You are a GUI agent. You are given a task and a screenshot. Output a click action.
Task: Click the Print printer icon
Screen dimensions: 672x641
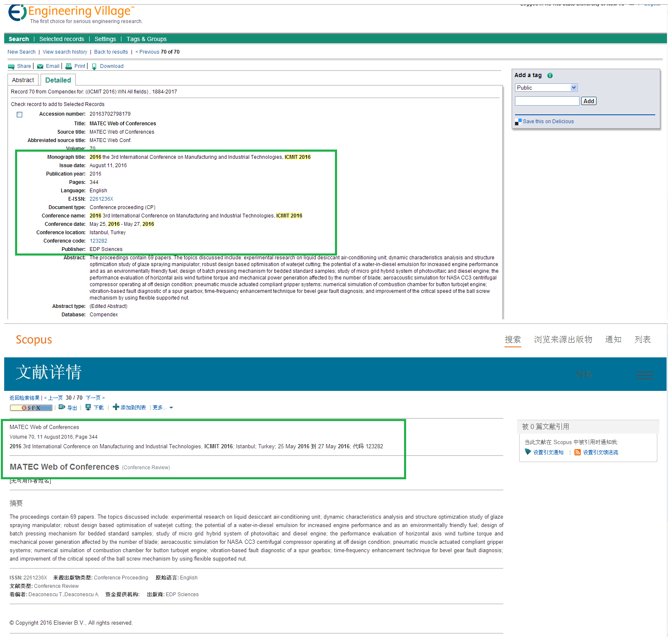69,66
